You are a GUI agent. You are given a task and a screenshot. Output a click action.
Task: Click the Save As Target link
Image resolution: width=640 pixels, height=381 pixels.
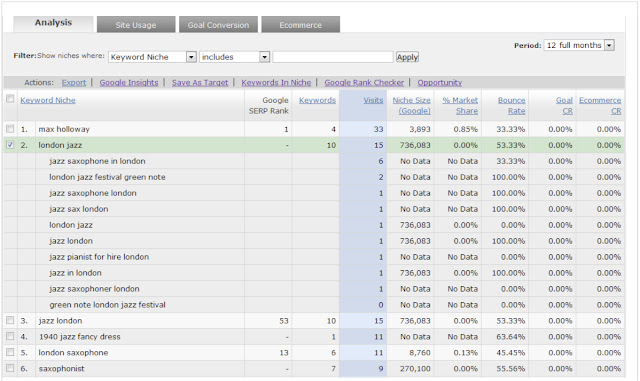pyautogui.click(x=200, y=82)
